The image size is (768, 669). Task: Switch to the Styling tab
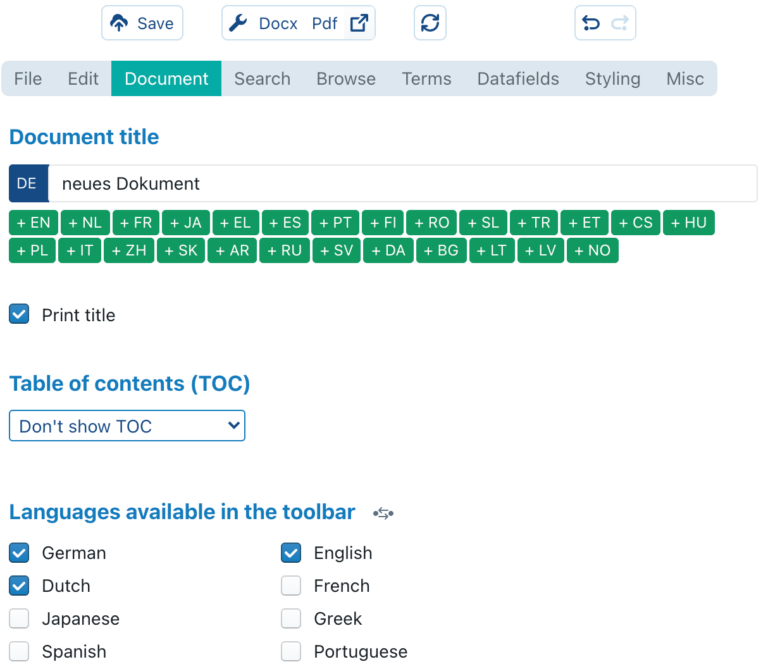(612, 79)
